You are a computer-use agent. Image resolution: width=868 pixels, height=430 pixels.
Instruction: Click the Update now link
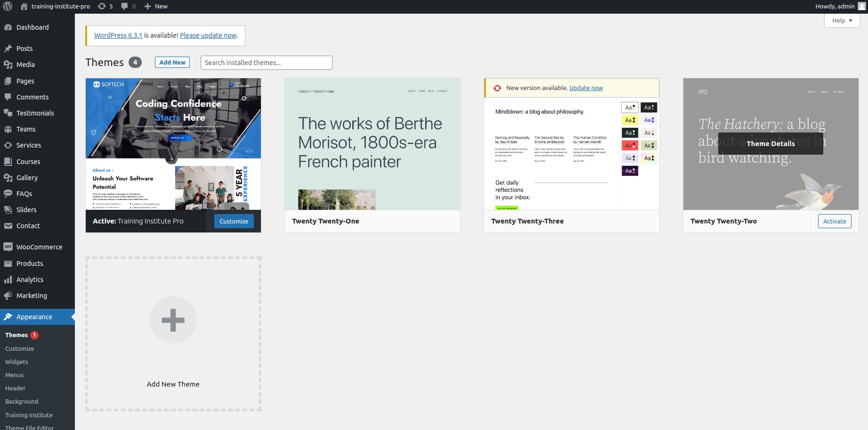point(586,88)
